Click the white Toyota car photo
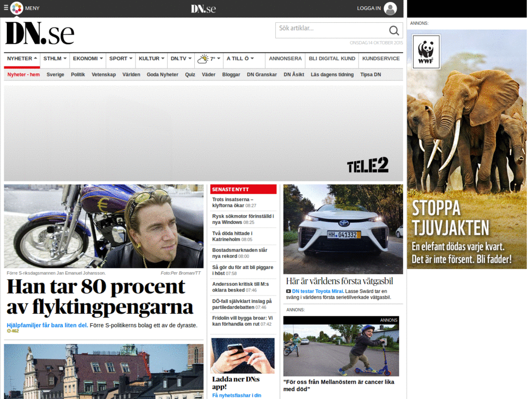The width and height of the screenshot is (532, 399). 343,229
